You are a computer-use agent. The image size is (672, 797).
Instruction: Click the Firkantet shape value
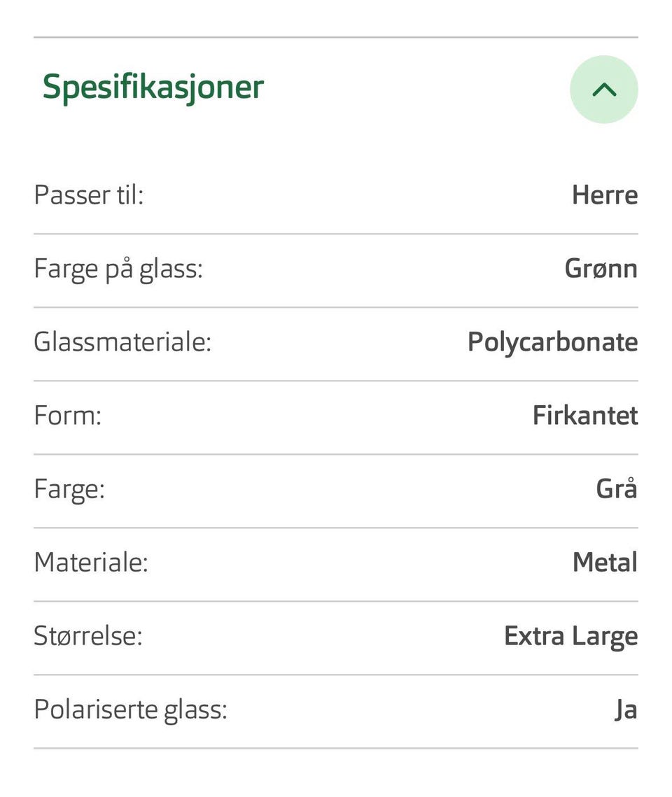585,415
